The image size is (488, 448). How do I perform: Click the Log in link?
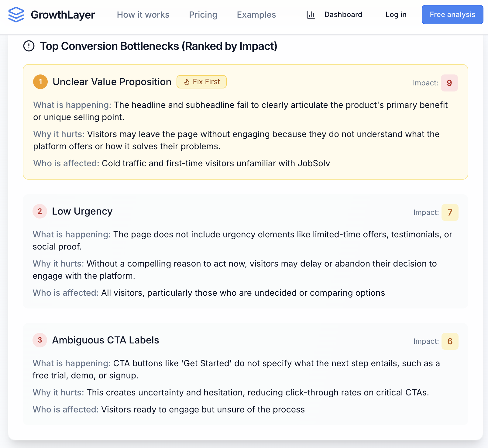click(x=395, y=14)
